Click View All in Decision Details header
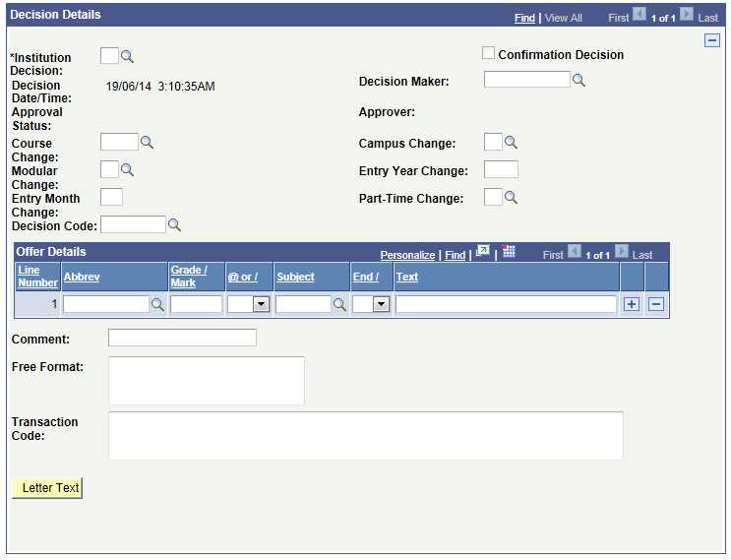731x560 pixels. (563, 18)
